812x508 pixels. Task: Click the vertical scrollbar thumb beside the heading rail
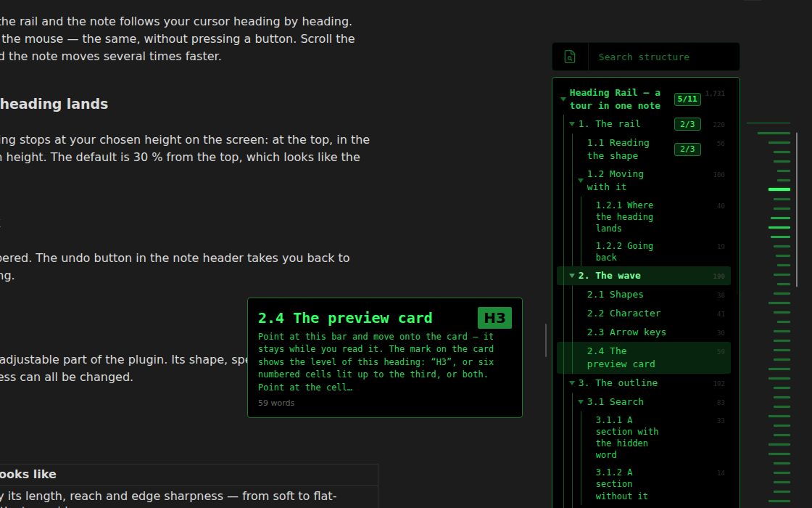(797, 210)
